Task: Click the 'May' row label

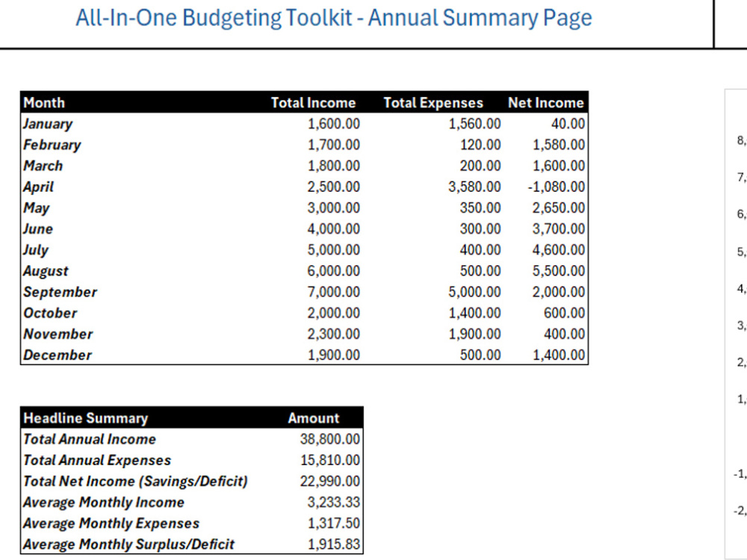Action: 36,208
